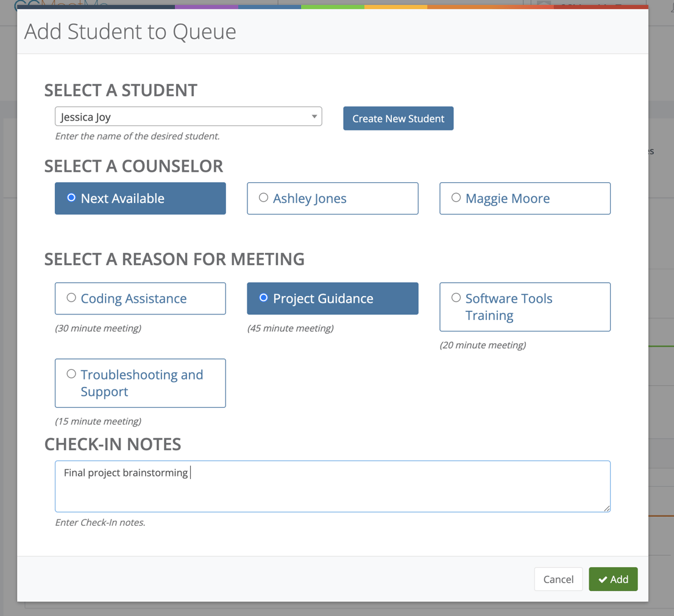674x616 pixels.
Task: Click the student dropdown arrow
Action: 314,116
